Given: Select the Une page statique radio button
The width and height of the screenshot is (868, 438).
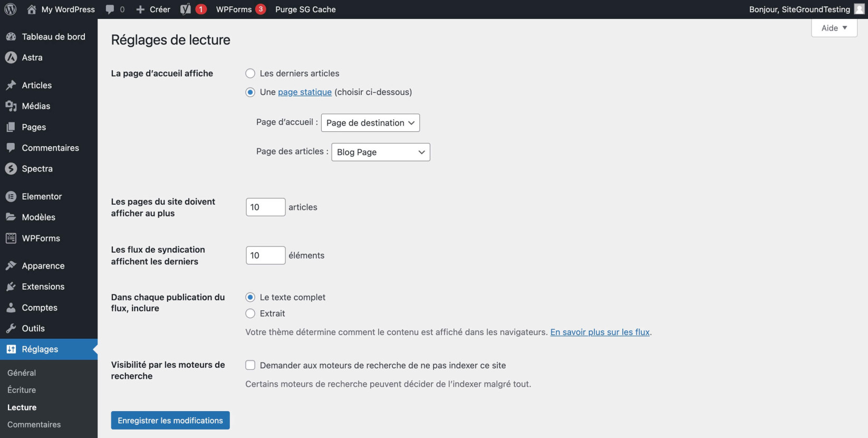Looking at the screenshot, I should point(250,92).
